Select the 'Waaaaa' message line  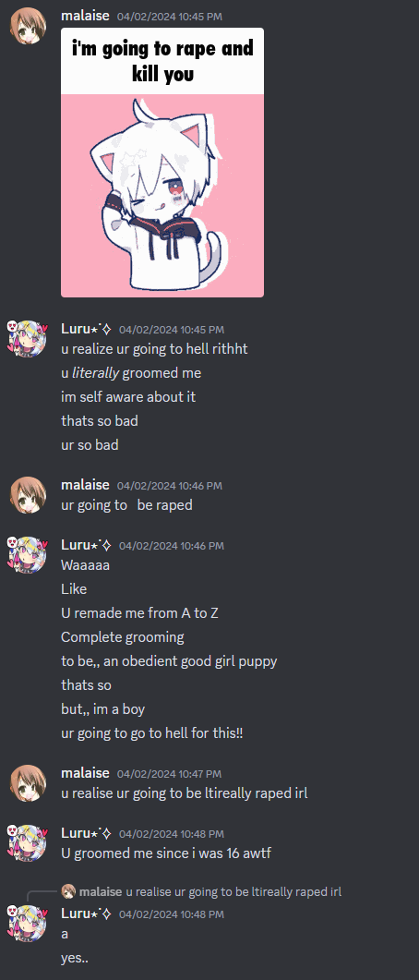tap(86, 565)
